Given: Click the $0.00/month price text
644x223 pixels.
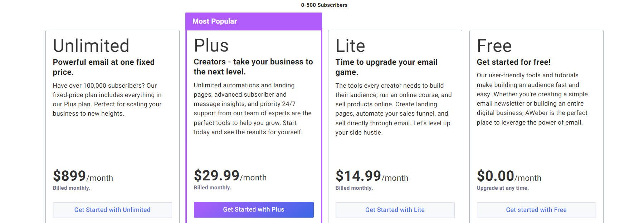Looking at the screenshot, I should point(509,176).
